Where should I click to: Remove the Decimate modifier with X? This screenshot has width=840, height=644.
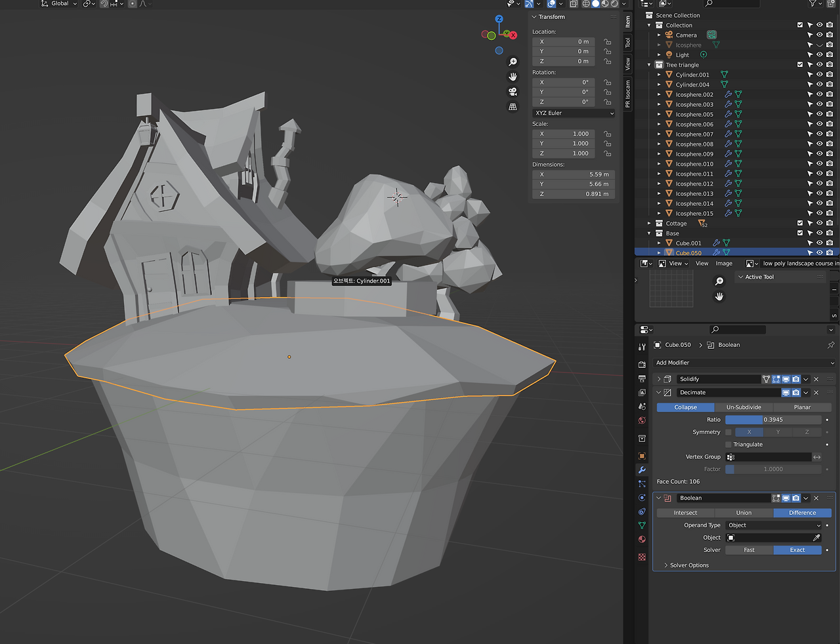pos(816,393)
